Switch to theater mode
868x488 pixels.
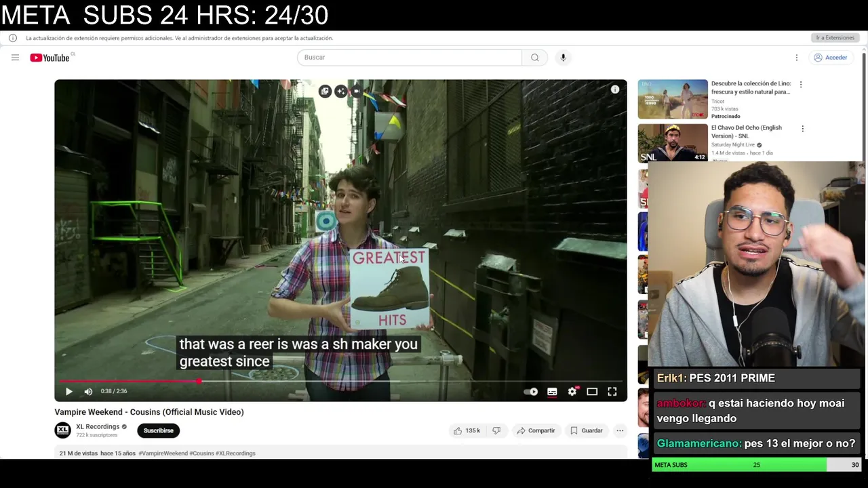click(x=592, y=391)
